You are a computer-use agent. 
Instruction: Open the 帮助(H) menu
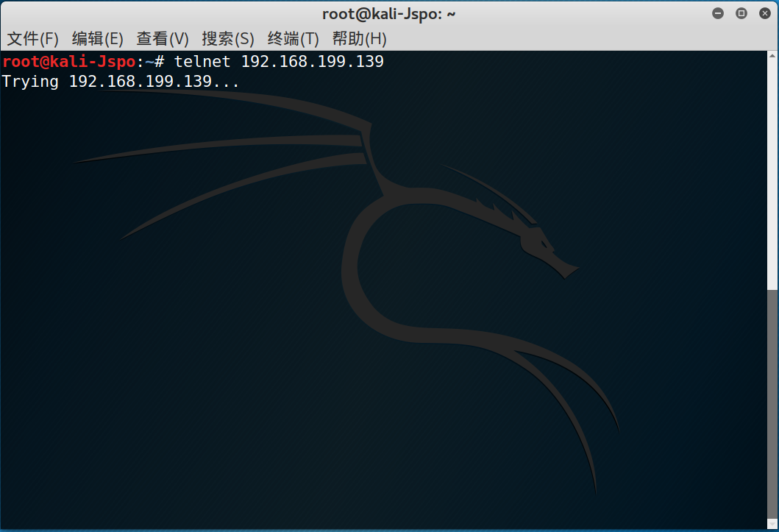pyautogui.click(x=359, y=39)
